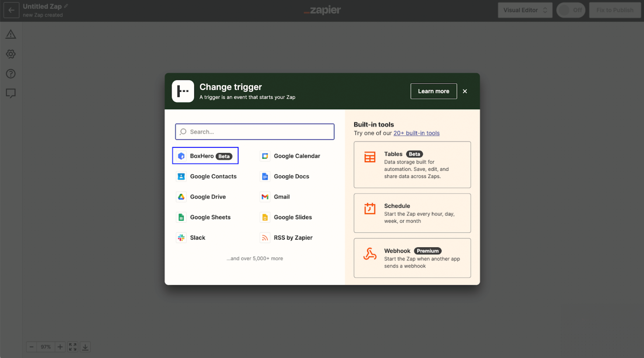Open the Visual Editor mode dropdown
The height and width of the screenshot is (358, 644).
point(525,10)
